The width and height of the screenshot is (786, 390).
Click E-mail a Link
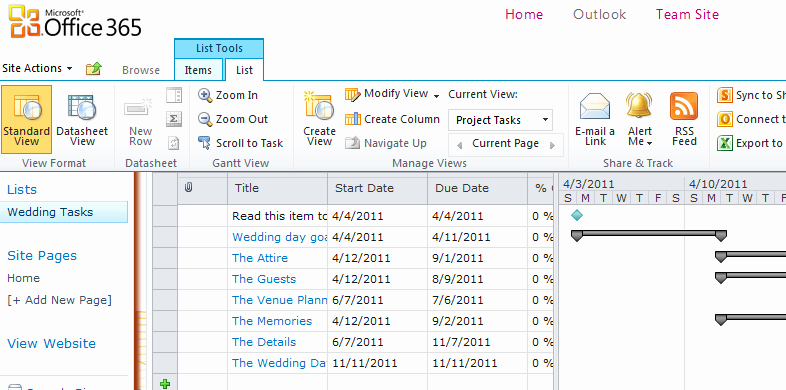(x=595, y=119)
